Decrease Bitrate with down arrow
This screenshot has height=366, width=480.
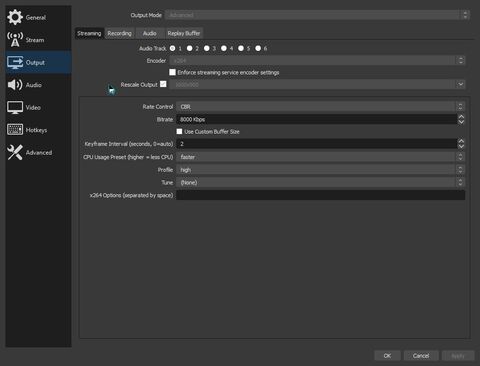click(461, 122)
